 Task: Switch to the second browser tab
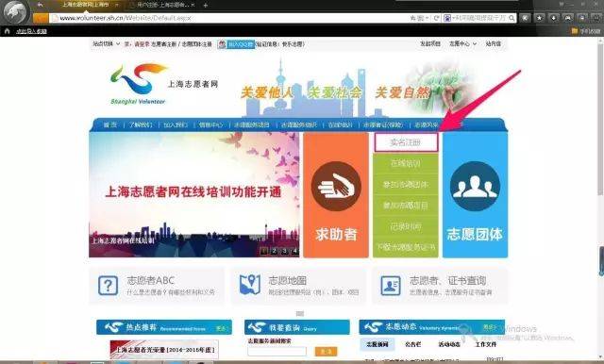click(161, 5)
